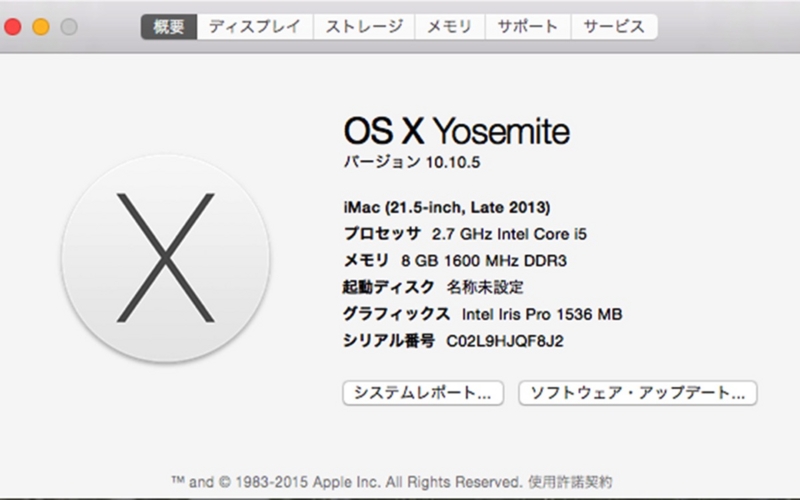The width and height of the screenshot is (800, 500).
Task: Click the 8 GB 1600 MHz DDR3 value
Action: coord(484,261)
